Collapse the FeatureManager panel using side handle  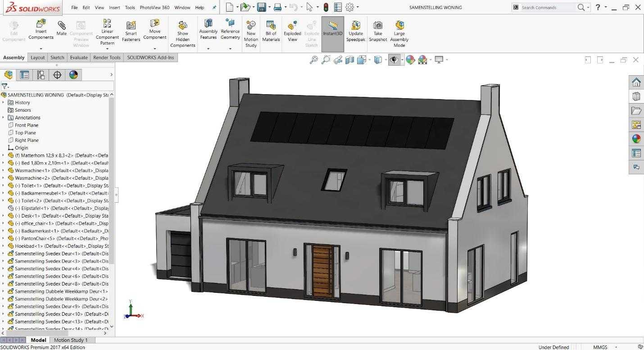tap(116, 195)
